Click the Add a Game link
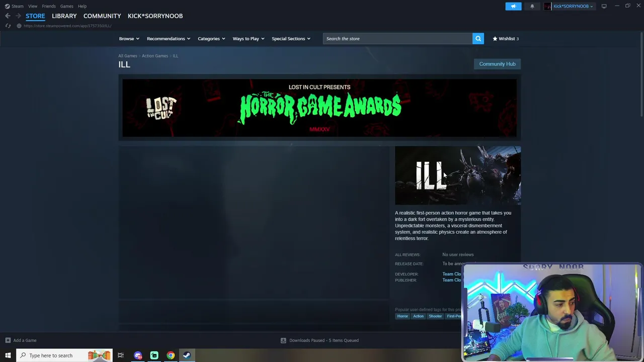Screen dimensions: 644x362 click(x=25, y=340)
